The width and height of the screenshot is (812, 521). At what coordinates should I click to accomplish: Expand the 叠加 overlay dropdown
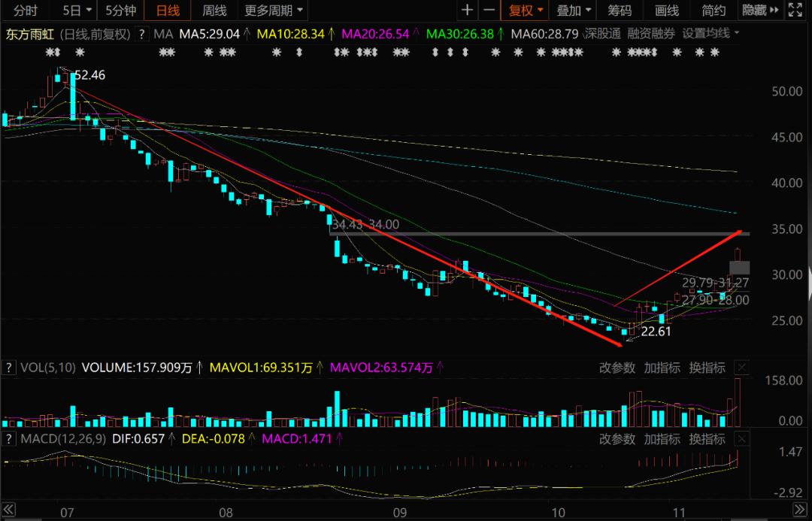[x=574, y=10]
